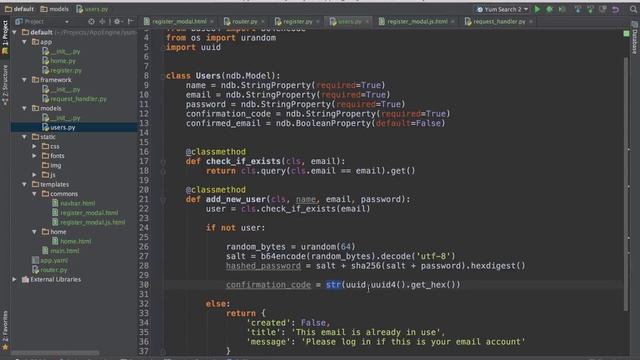640x360 pixels.
Task: Collapse the home templates folder
Action: (x=34, y=232)
